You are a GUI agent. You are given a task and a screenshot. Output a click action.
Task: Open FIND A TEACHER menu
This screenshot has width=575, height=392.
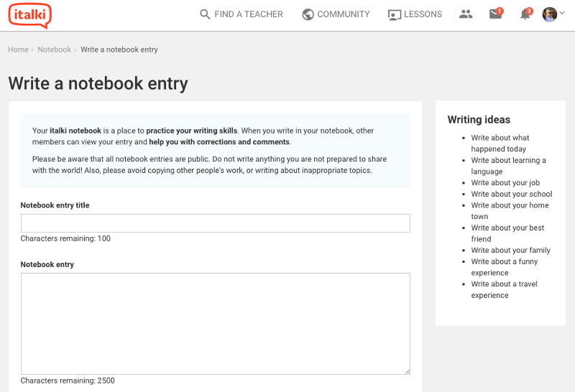pyautogui.click(x=249, y=14)
